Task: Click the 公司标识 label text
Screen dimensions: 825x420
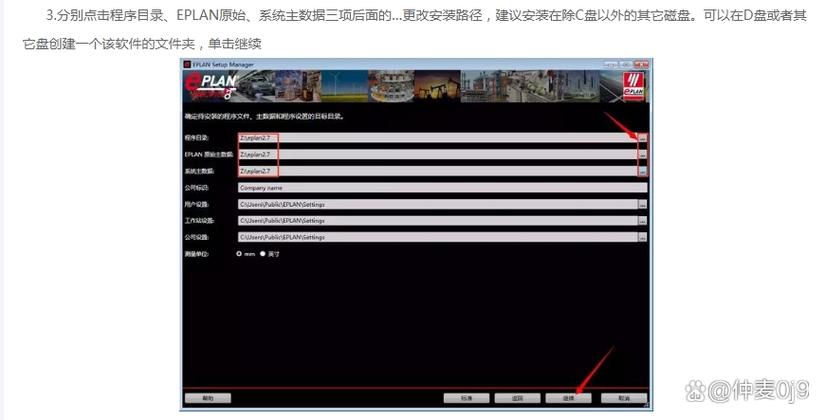Action: (196, 188)
